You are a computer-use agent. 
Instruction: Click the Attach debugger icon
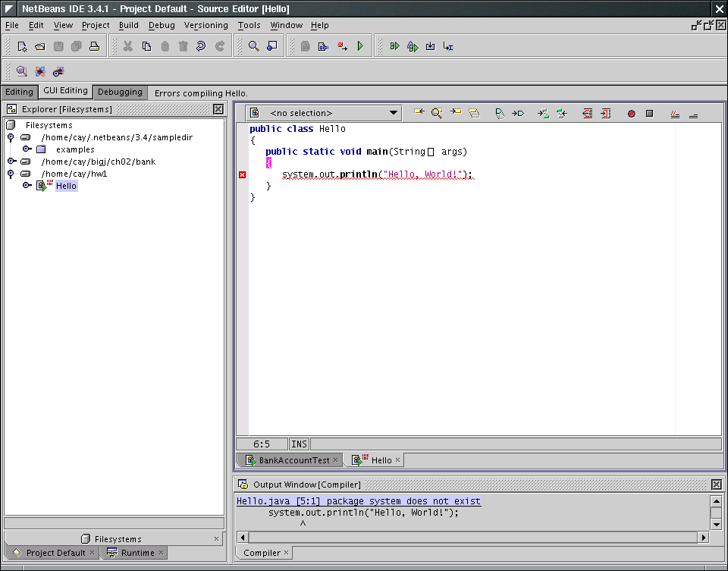(x=413, y=46)
